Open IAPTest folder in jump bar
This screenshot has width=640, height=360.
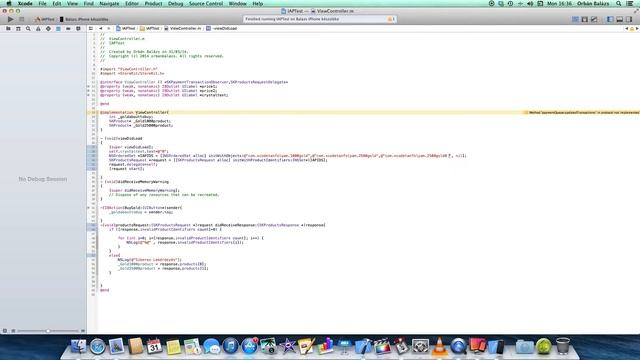point(150,29)
